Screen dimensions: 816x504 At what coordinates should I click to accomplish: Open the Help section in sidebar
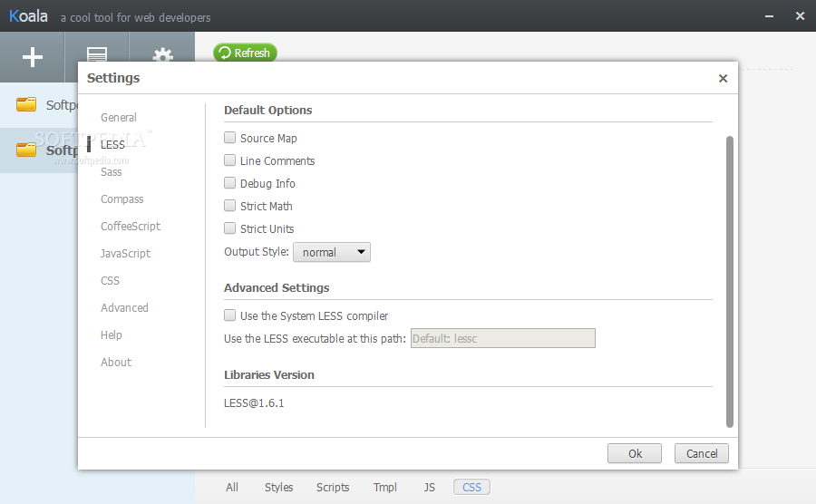111,335
